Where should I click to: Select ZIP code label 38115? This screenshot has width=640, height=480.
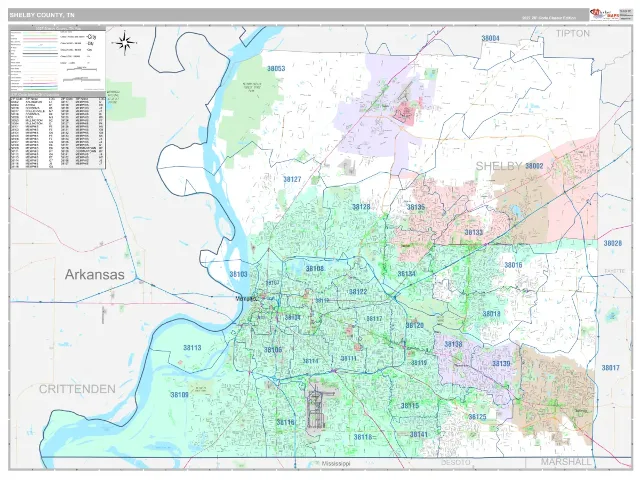(410, 406)
